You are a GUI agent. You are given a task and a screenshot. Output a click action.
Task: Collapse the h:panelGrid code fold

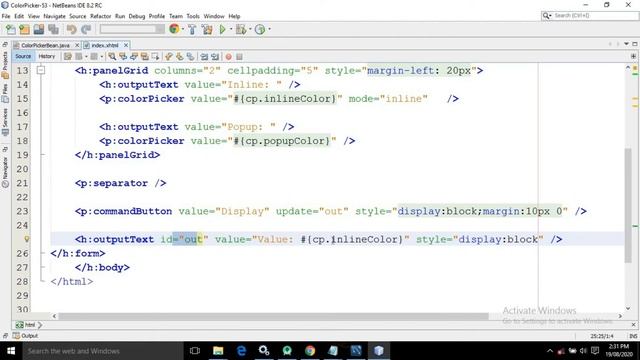[41, 71]
